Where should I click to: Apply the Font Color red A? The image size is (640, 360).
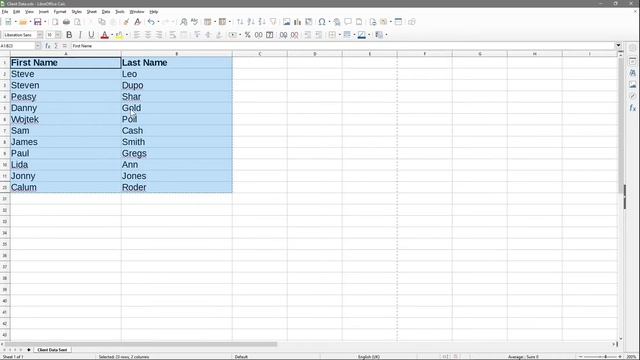coord(104,35)
